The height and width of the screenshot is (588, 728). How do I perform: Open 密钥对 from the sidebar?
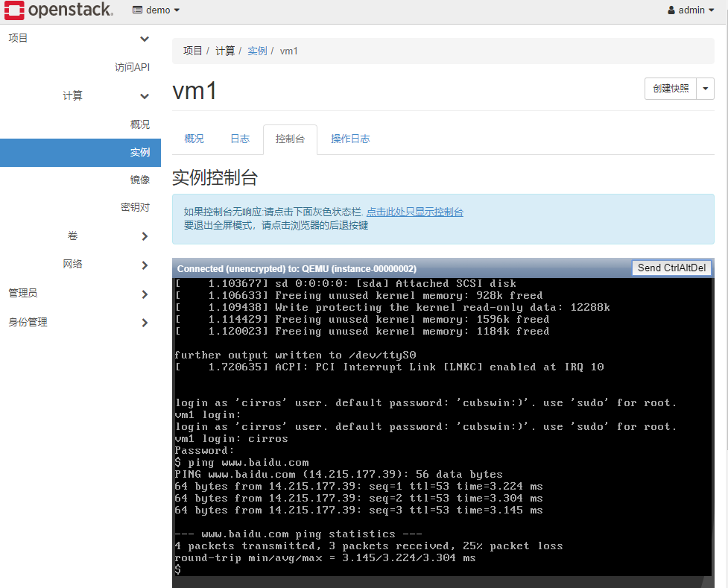pyautogui.click(x=136, y=207)
